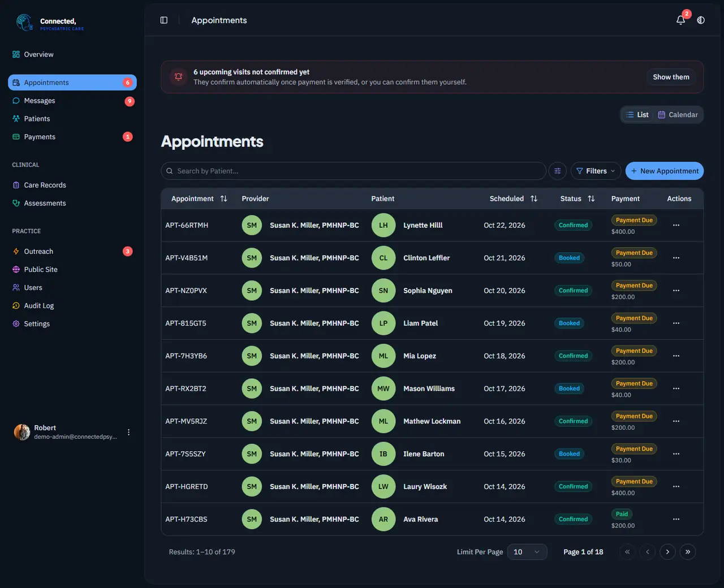
Task: Open the Audit Log
Action: (72, 306)
